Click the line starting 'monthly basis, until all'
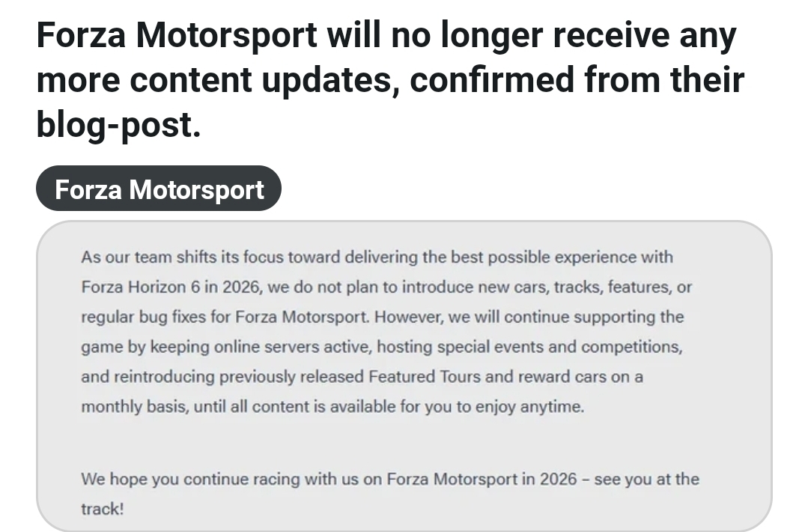The height and width of the screenshot is (532, 808). 332,406
